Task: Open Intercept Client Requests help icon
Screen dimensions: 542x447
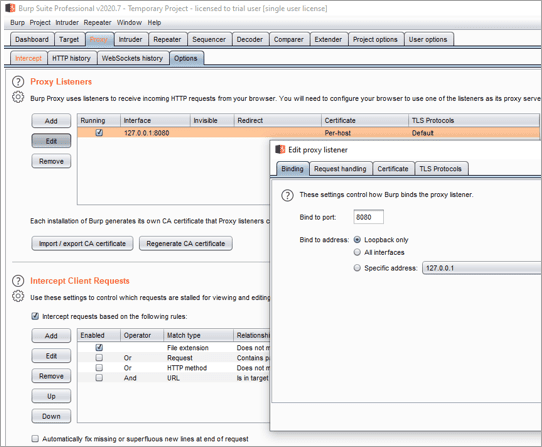Action: (x=18, y=281)
